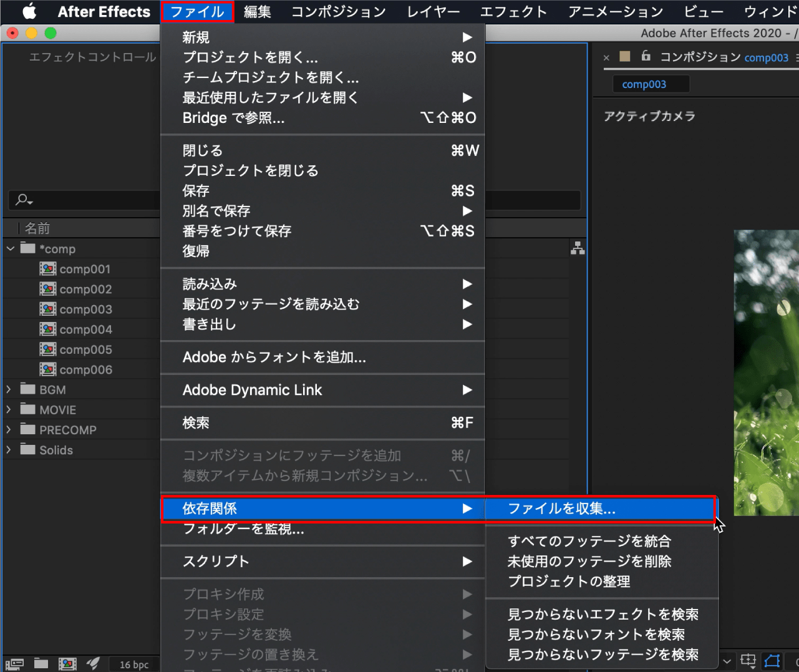Choose 見つからないエフェクトを検索
The width and height of the screenshot is (799, 672).
(602, 614)
